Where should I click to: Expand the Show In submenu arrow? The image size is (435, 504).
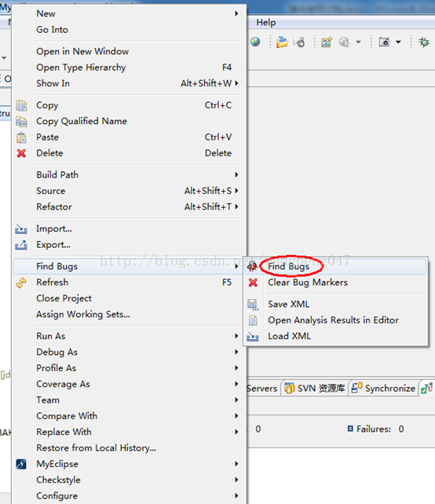[236, 83]
